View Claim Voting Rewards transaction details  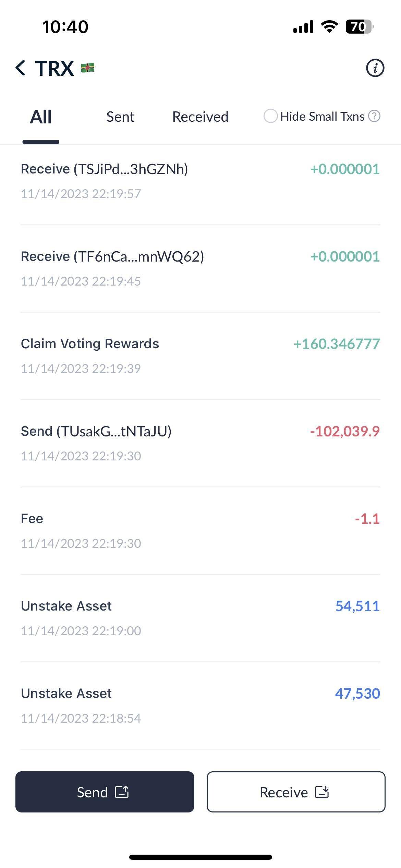coord(200,356)
